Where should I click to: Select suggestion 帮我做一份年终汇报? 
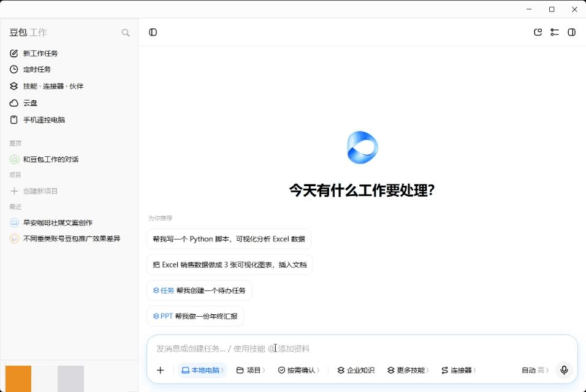click(195, 316)
